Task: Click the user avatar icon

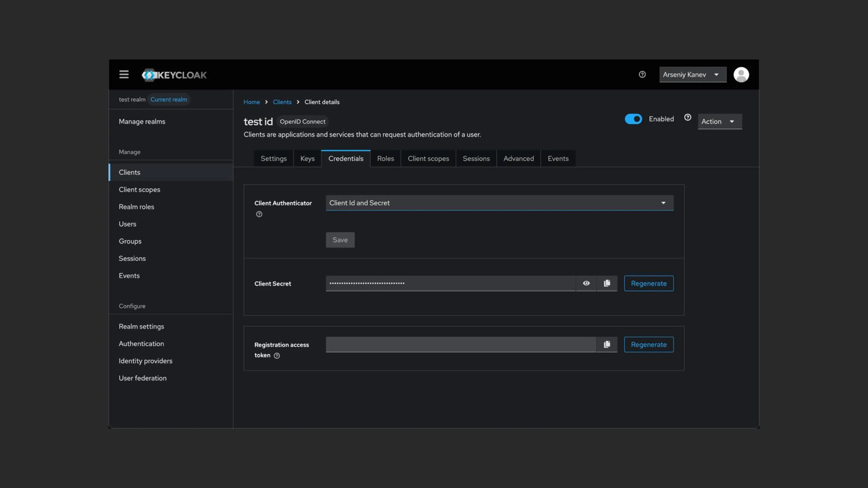Action: click(x=741, y=74)
